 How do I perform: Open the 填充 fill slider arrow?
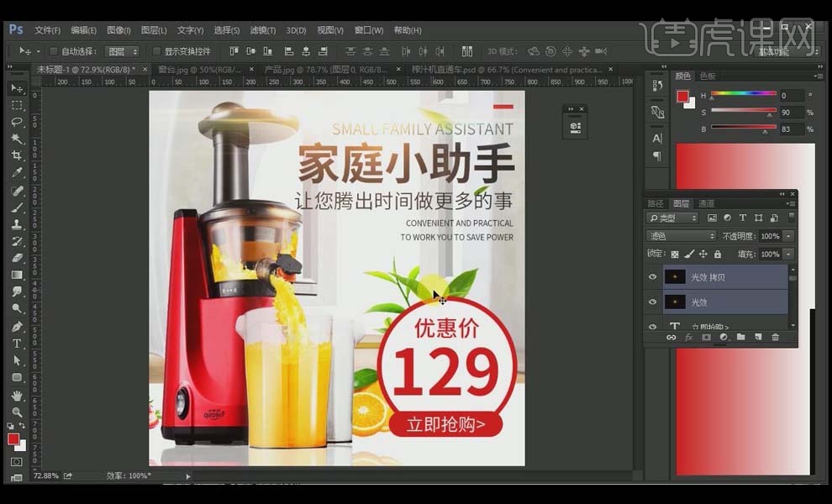[789, 255]
